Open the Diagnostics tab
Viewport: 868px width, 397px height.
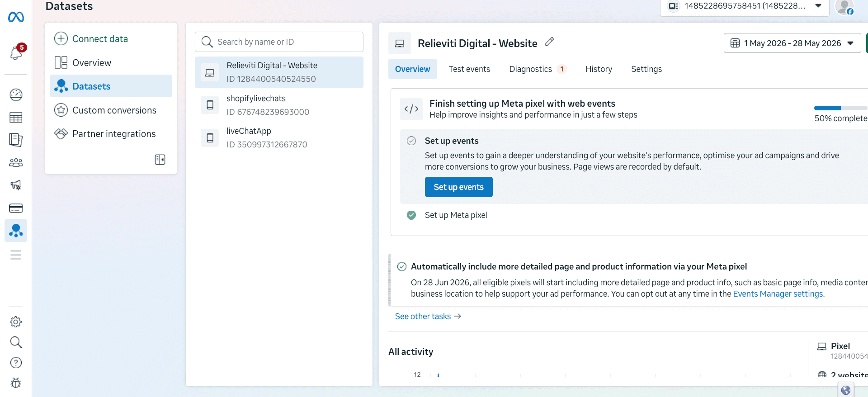(x=537, y=69)
